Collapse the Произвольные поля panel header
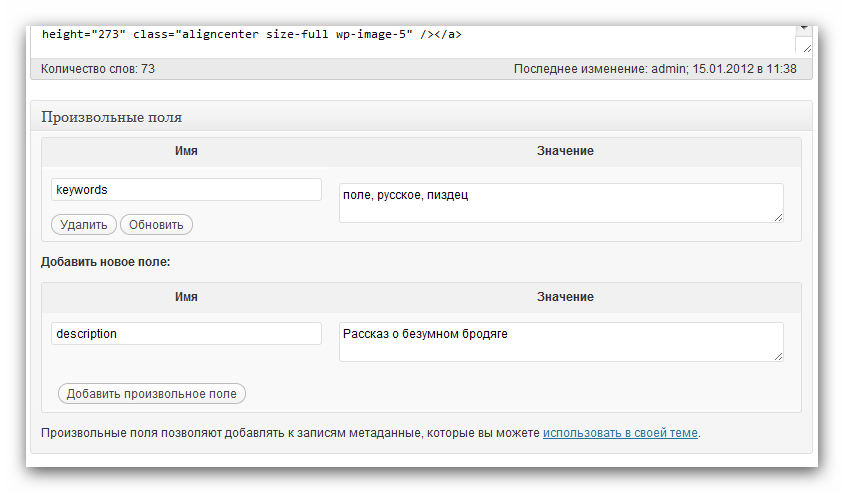844x493 pixels. (x=421, y=116)
